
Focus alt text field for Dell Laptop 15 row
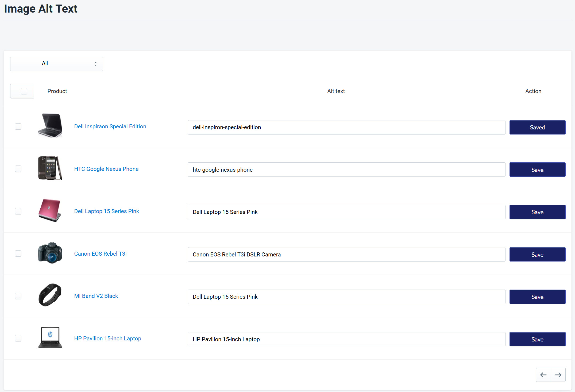click(346, 212)
